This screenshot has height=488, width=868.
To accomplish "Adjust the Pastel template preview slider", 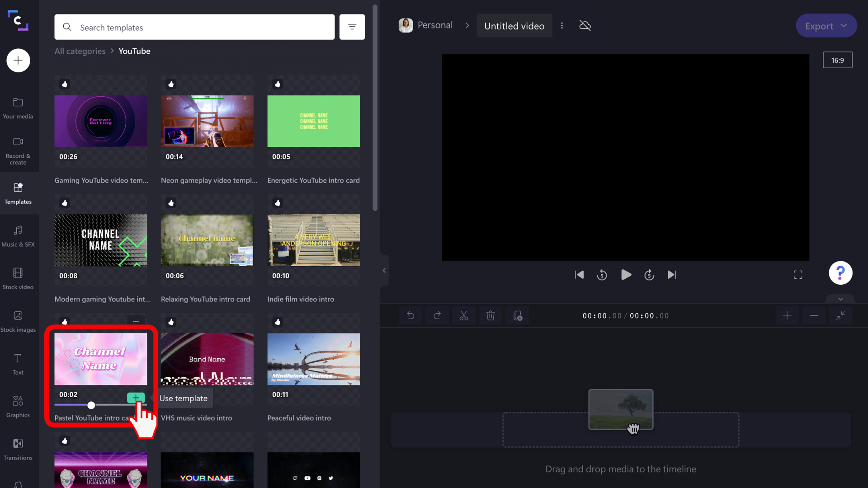I will (x=91, y=405).
